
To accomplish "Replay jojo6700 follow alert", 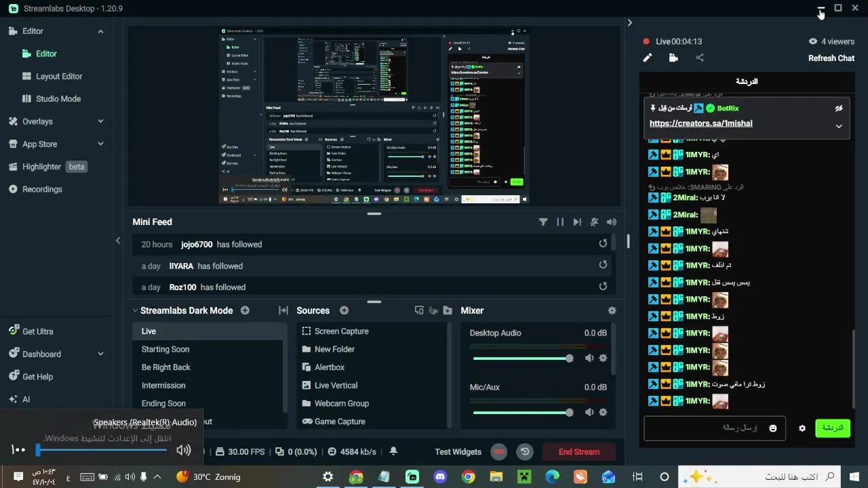I will [x=603, y=244].
